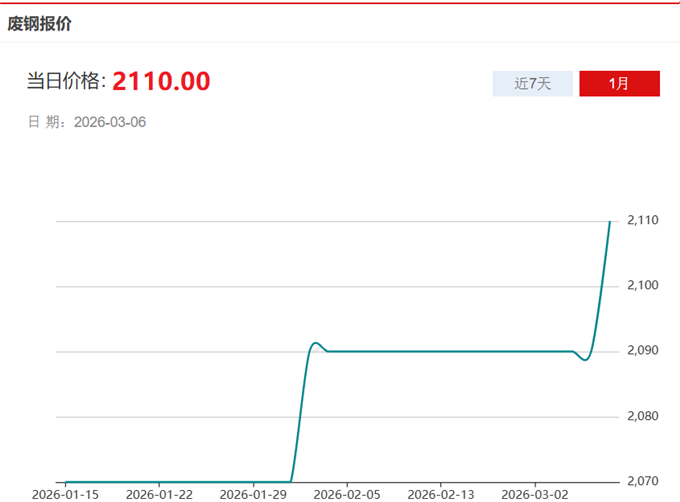Click the 2026-02-05 x-axis label

click(346, 494)
